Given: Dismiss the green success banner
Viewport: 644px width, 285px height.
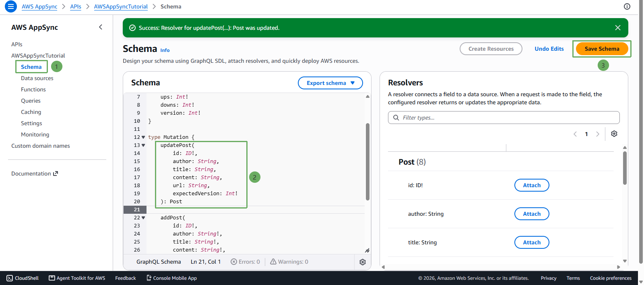Looking at the screenshot, I should click(x=618, y=28).
